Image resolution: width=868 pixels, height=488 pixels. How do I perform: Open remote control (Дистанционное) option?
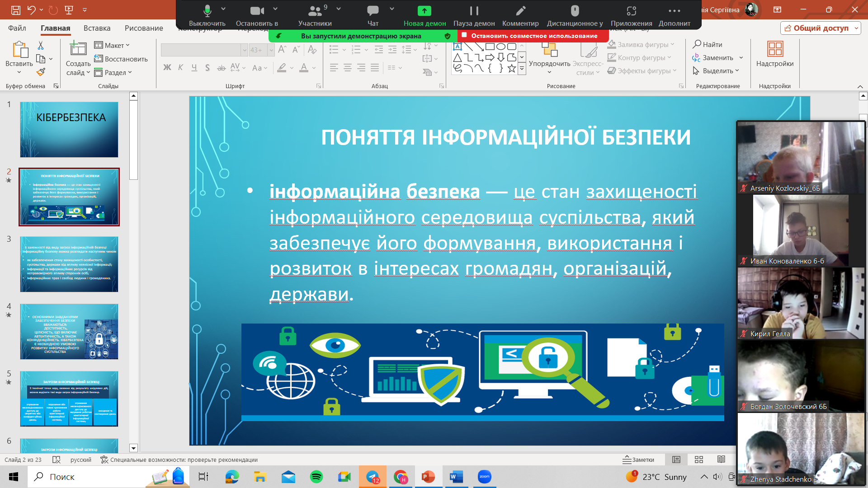[575, 15]
